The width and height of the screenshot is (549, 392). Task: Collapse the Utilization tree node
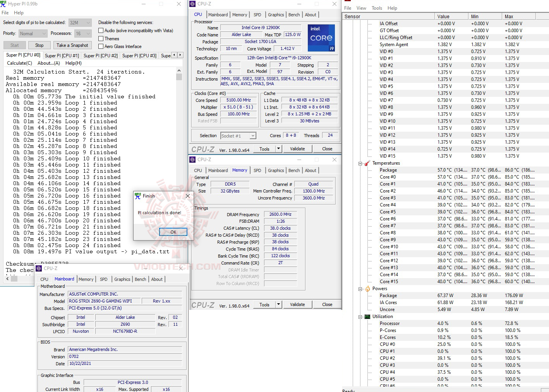coord(360,317)
